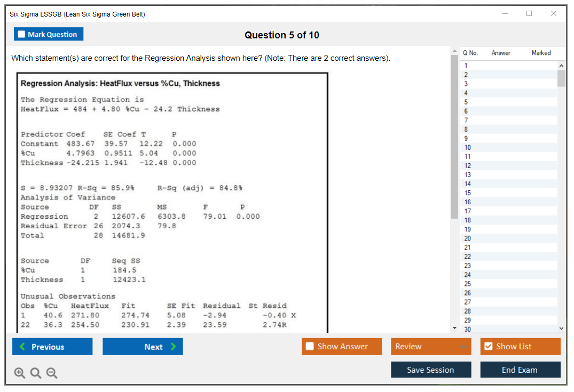Viewport: 574px width, 392px height.
Task: Go to the Previous question
Action: pyautogui.click(x=52, y=347)
